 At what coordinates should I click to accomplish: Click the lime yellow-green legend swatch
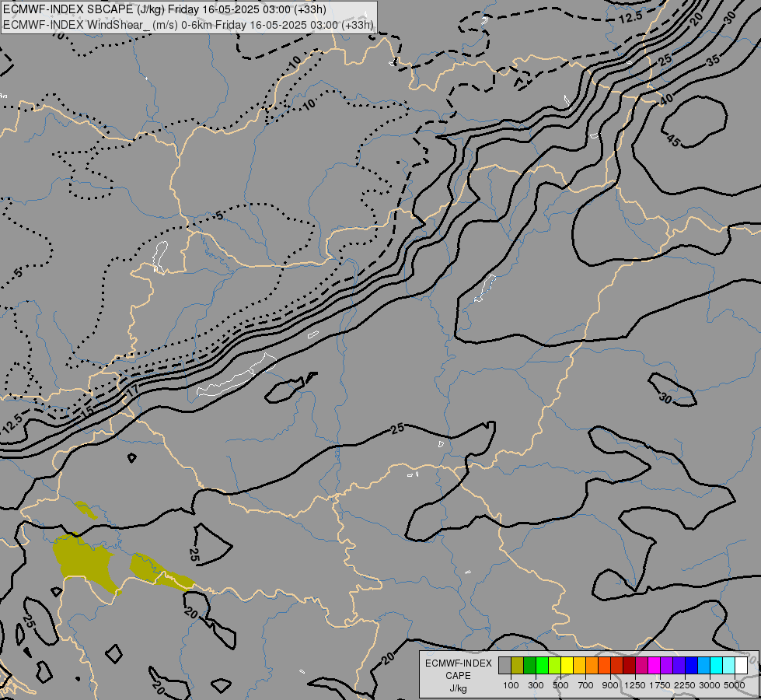click(x=555, y=665)
